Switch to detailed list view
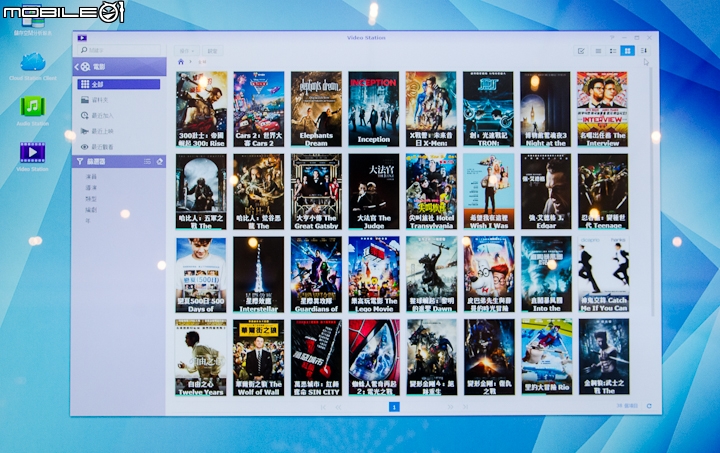Viewport: 720px width, 453px height. 613,51
